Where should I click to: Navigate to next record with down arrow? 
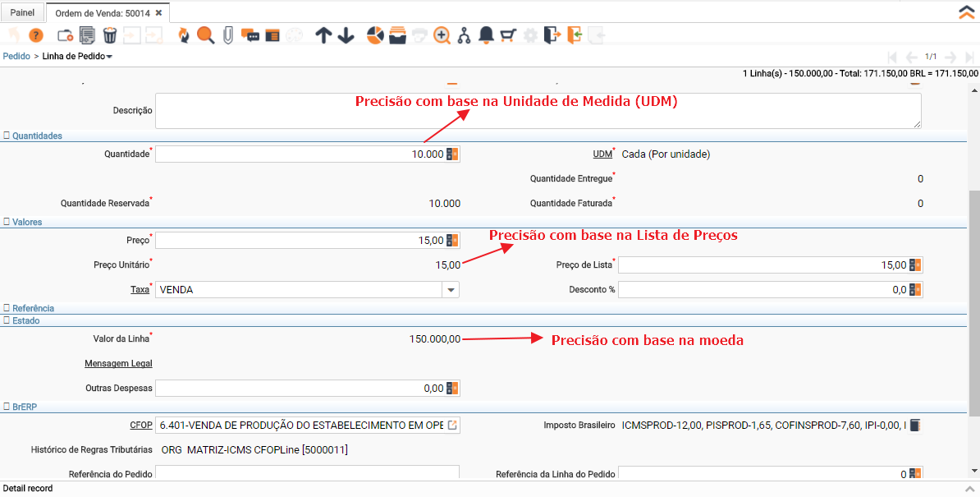[344, 35]
